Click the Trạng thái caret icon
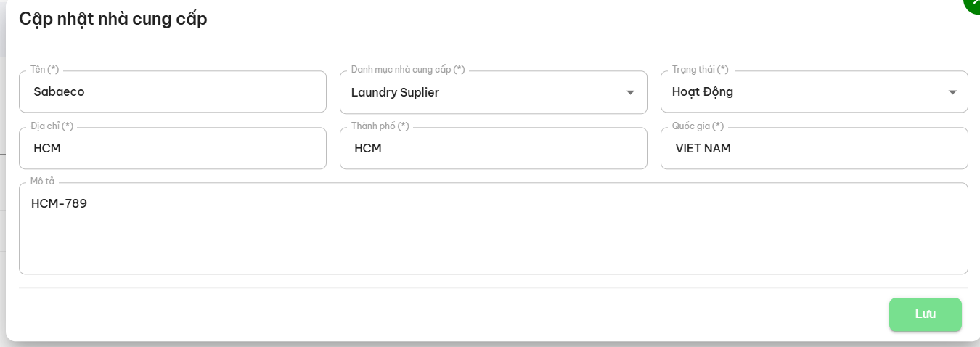The height and width of the screenshot is (347, 980). pyautogui.click(x=952, y=92)
